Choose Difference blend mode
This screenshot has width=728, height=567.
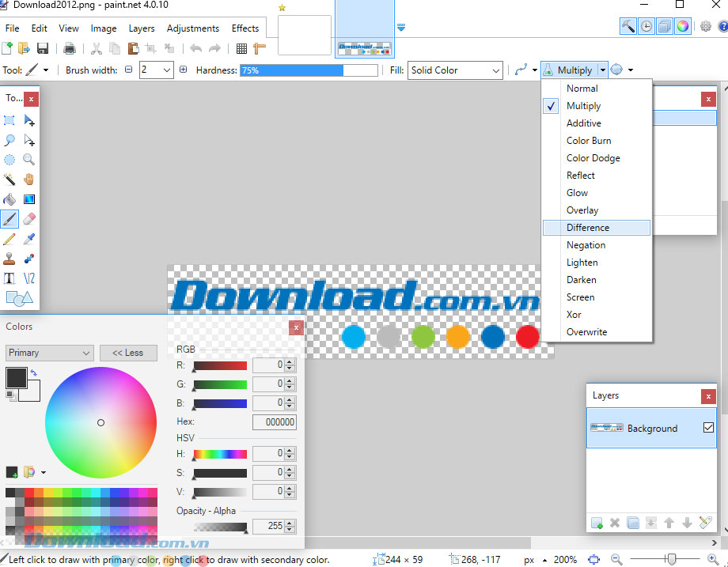(x=596, y=228)
